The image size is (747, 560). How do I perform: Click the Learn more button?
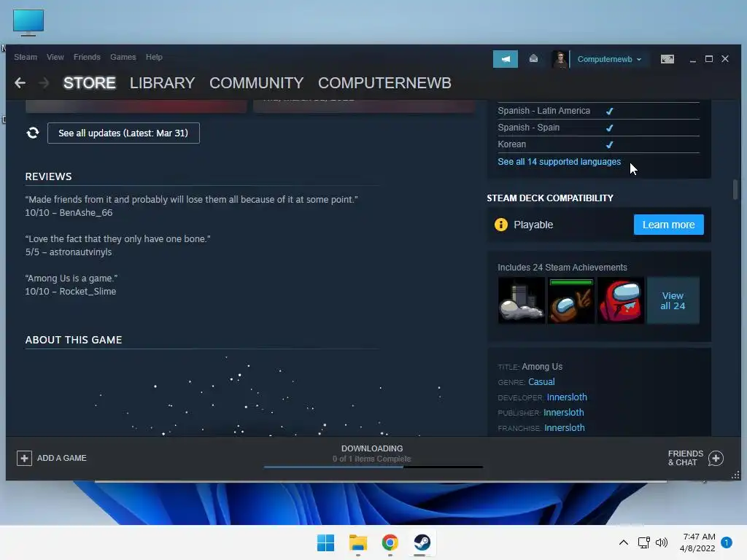tap(668, 225)
